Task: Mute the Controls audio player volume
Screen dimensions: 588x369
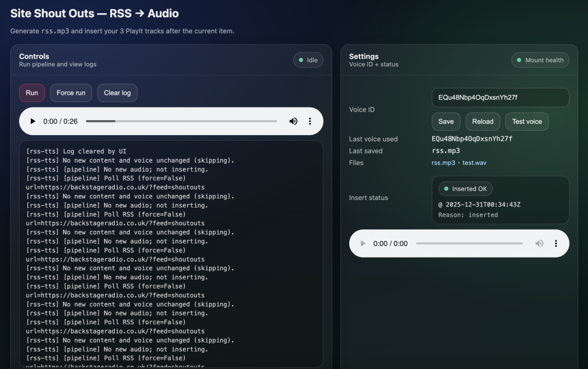Action: [293, 121]
